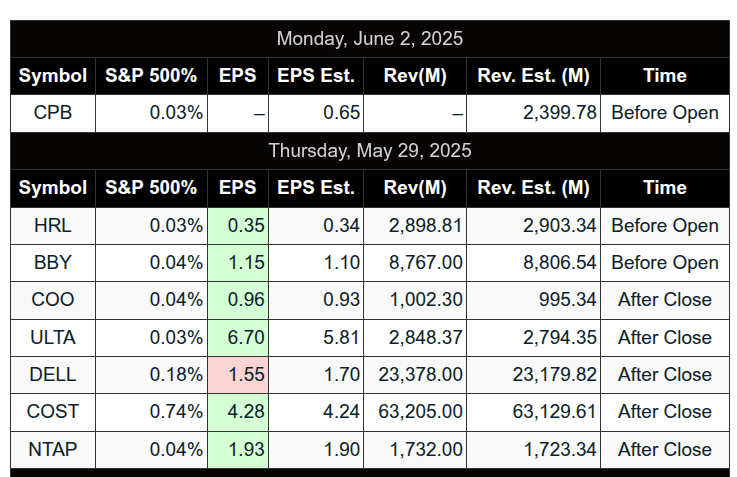Click DELL's After Close time cell
The image size is (737, 477).
[665, 375]
